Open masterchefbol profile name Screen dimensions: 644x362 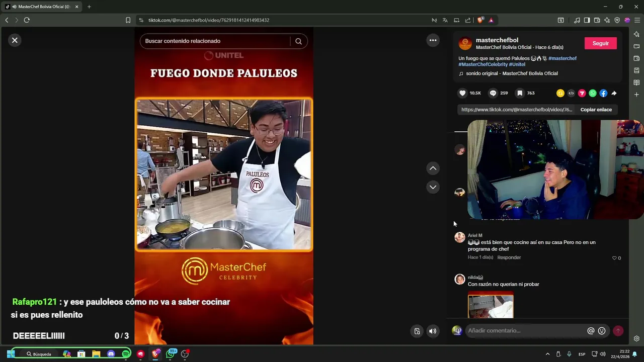coord(497,40)
